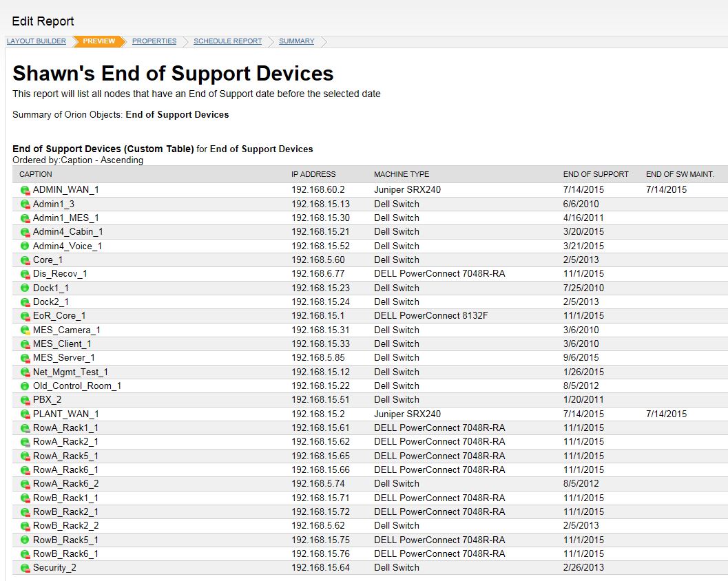Click the MES_Camera_1 node status icon
This screenshot has width=728, height=581.
click(x=25, y=330)
